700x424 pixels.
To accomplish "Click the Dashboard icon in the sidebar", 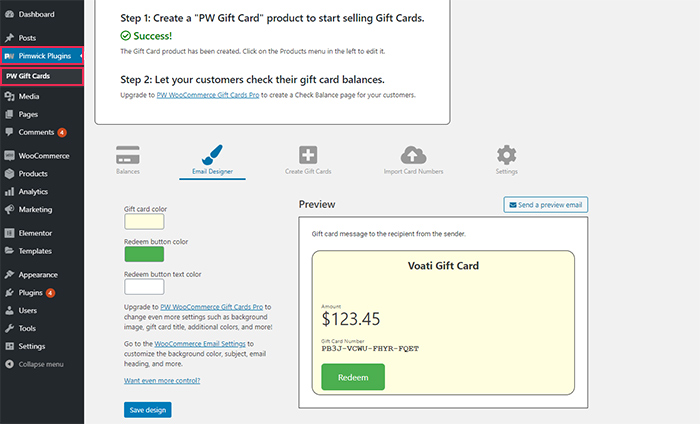I will coord(9,14).
